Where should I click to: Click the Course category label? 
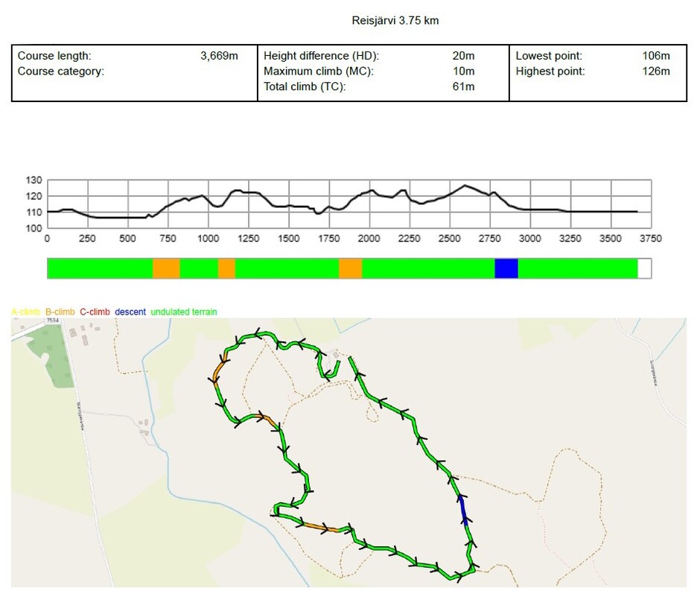[60, 72]
